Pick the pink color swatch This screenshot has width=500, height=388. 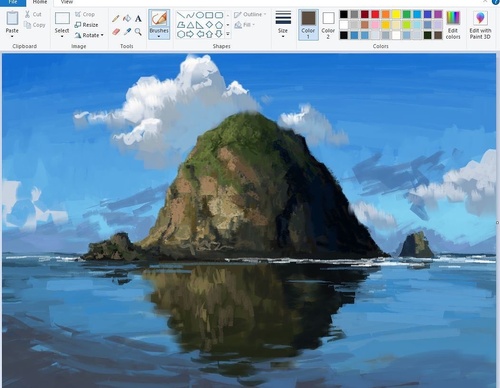(375, 25)
